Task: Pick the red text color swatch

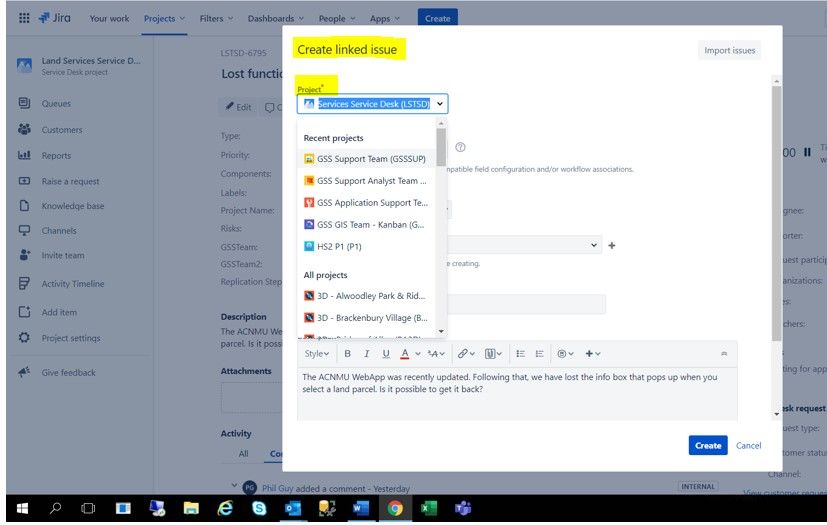Action: click(x=405, y=354)
